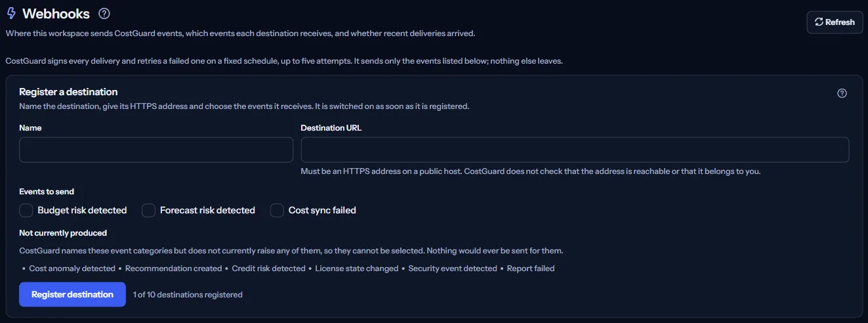Click the Budget risk detected label
The width and height of the screenshot is (868, 323).
[82, 210]
